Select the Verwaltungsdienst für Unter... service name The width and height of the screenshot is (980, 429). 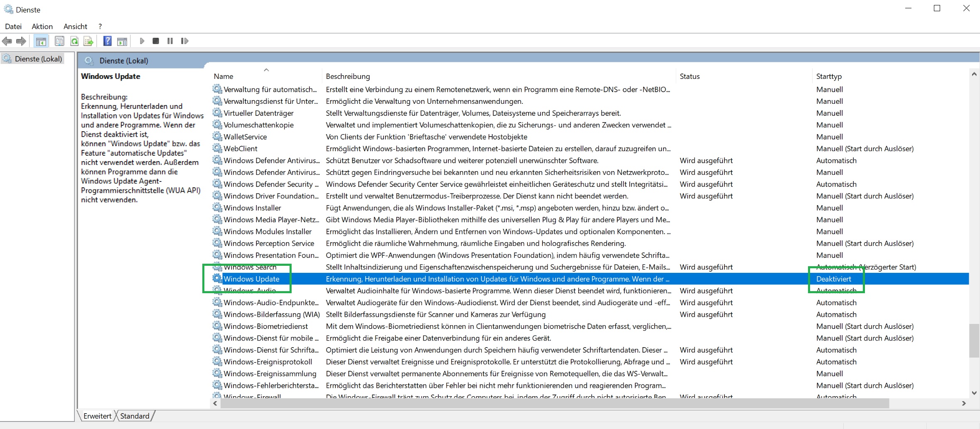(271, 101)
